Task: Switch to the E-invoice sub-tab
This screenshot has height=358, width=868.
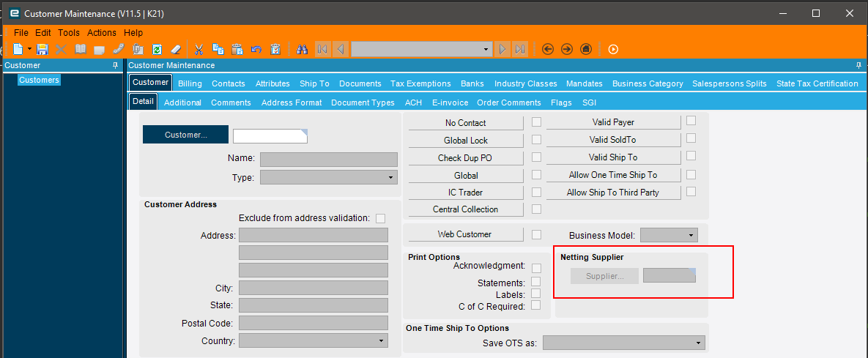Action: pyautogui.click(x=450, y=102)
